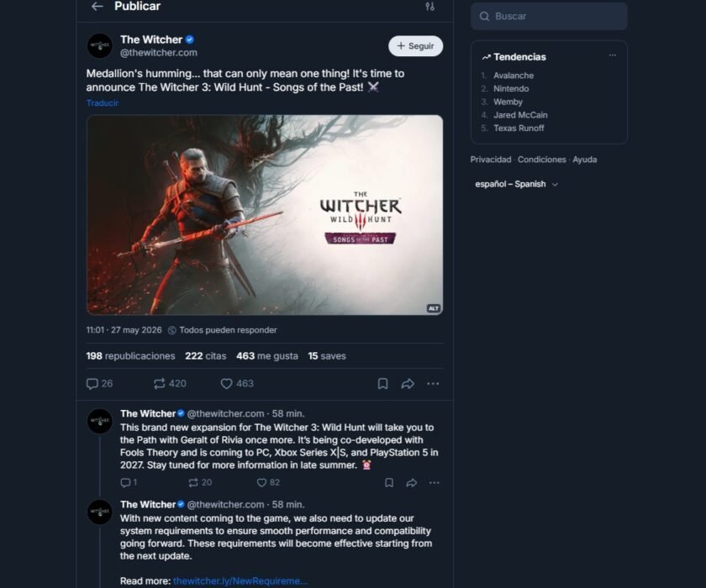Open the more options menu on main post
This screenshot has height=588, width=706.
tap(433, 384)
